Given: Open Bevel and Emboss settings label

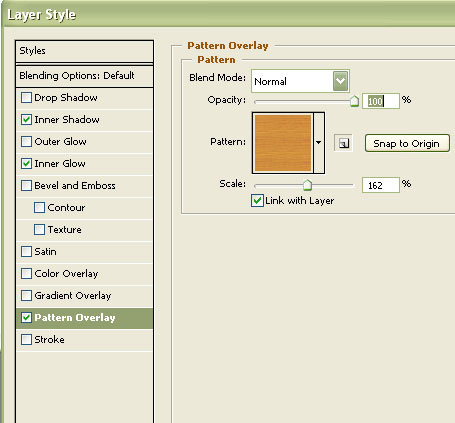Looking at the screenshot, I should (75, 186).
